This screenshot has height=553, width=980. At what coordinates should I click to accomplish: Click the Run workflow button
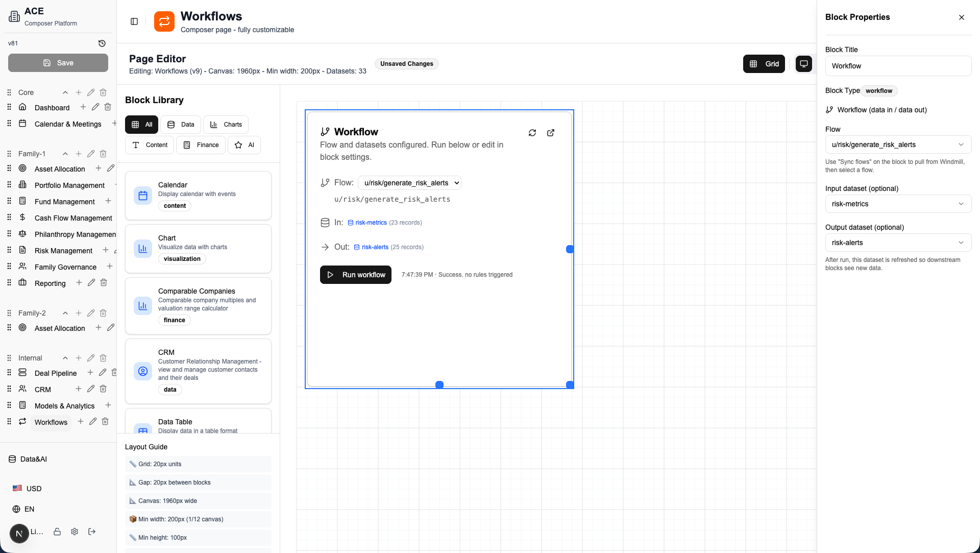[356, 275]
